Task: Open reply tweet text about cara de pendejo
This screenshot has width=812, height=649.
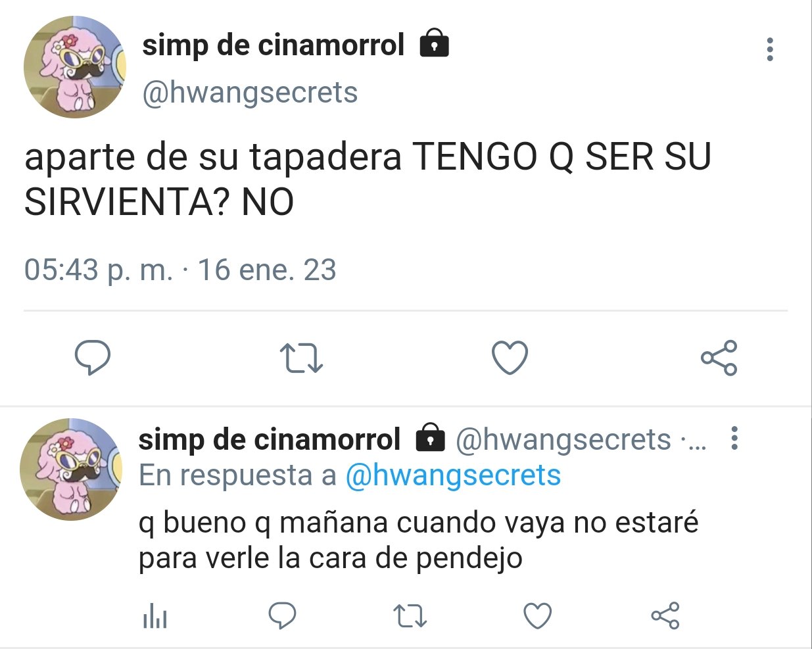Action: point(418,541)
